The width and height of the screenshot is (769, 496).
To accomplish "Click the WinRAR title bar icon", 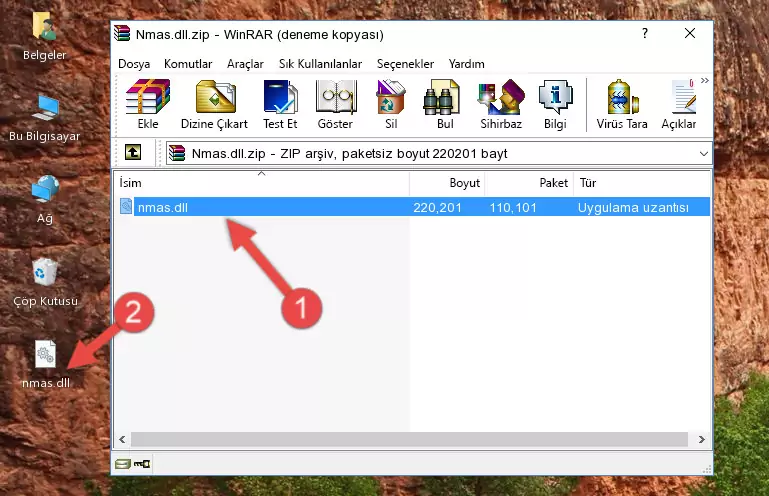I will click(122, 34).
